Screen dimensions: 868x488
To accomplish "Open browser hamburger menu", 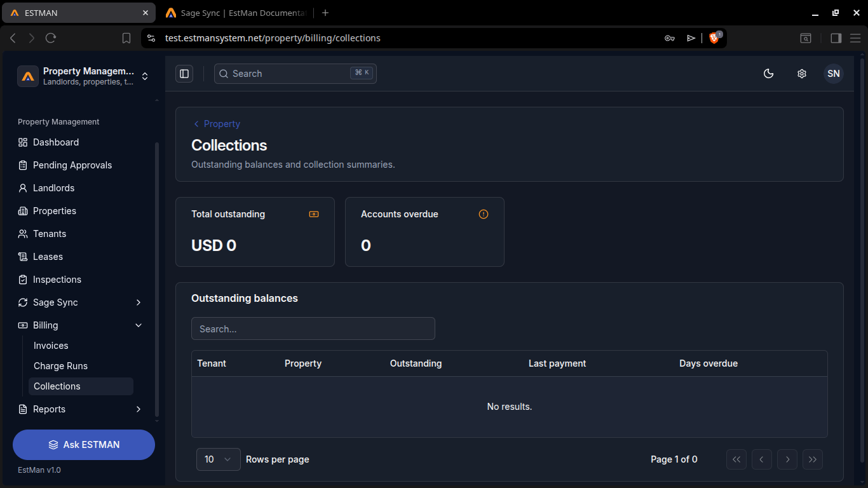I will click(x=855, y=38).
